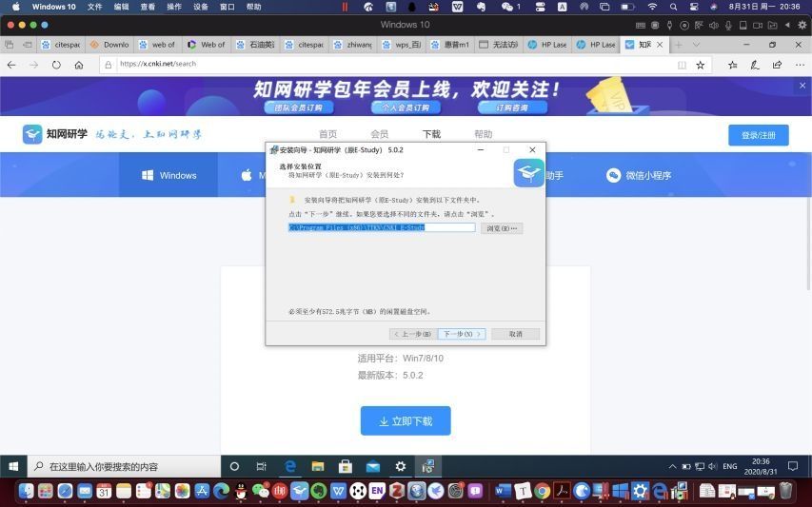The height and width of the screenshot is (507, 812).
Task: Switch the ENG input language indicator
Action: click(730, 467)
